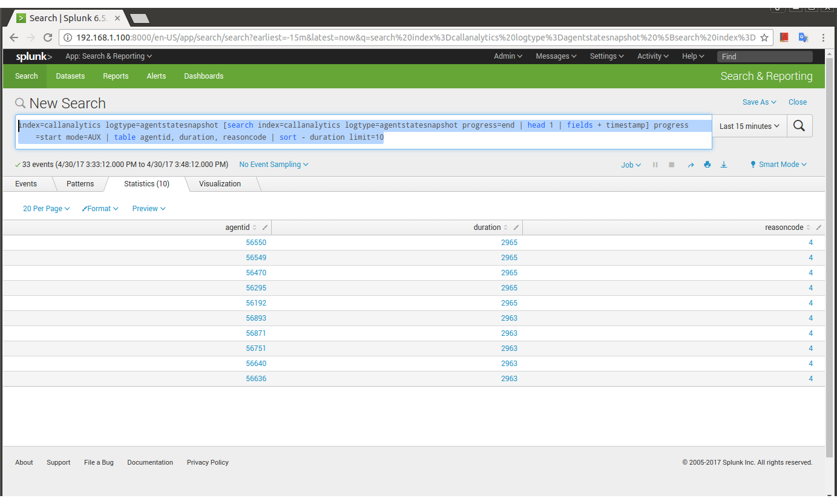The width and height of the screenshot is (837, 504).
Task: Open the Last 15 minutes time picker
Action: tap(749, 126)
